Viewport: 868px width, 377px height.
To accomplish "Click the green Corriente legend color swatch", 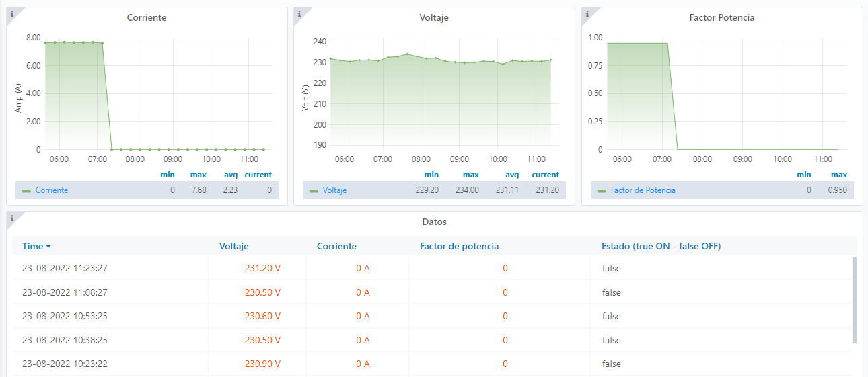I will point(26,191).
